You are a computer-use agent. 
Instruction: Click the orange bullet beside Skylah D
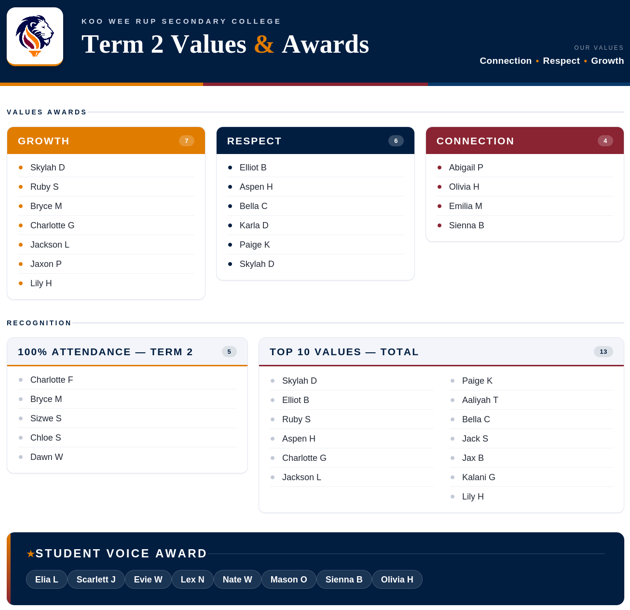(21, 168)
